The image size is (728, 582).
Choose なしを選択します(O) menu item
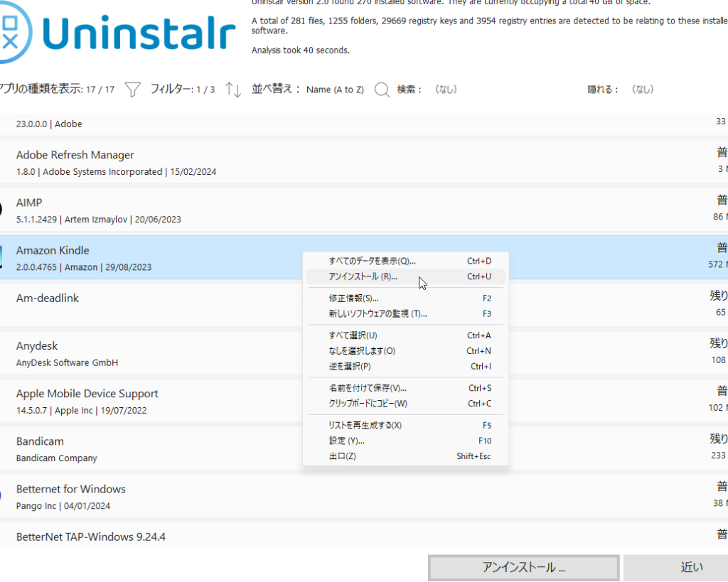pyautogui.click(x=405, y=351)
